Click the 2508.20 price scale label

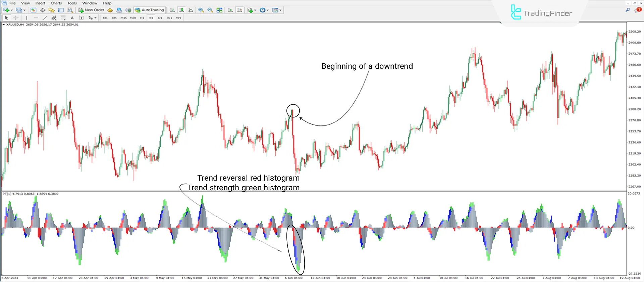(635, 32)
